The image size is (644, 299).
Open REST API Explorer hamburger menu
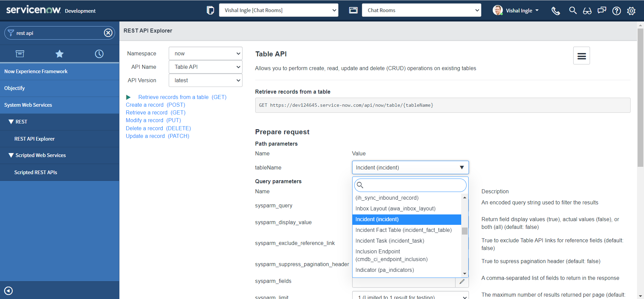pyautogui.click(x=582, y=56)
